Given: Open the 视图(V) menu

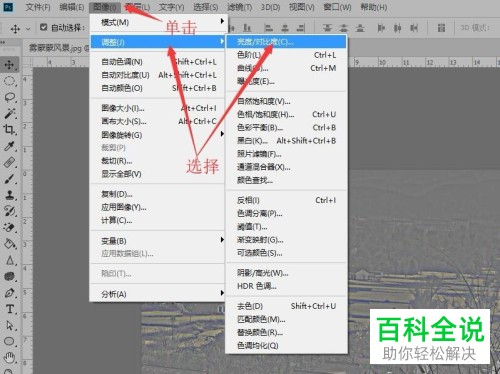Looking at the screenshot, I should click(x=302, y=7).
